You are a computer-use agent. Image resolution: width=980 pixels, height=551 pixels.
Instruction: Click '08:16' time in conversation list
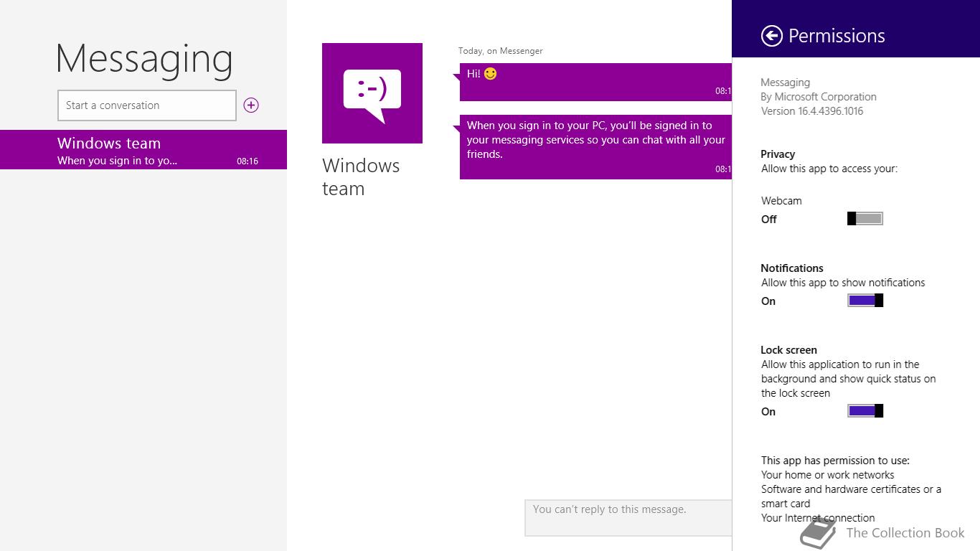click(x=248, y=161)
